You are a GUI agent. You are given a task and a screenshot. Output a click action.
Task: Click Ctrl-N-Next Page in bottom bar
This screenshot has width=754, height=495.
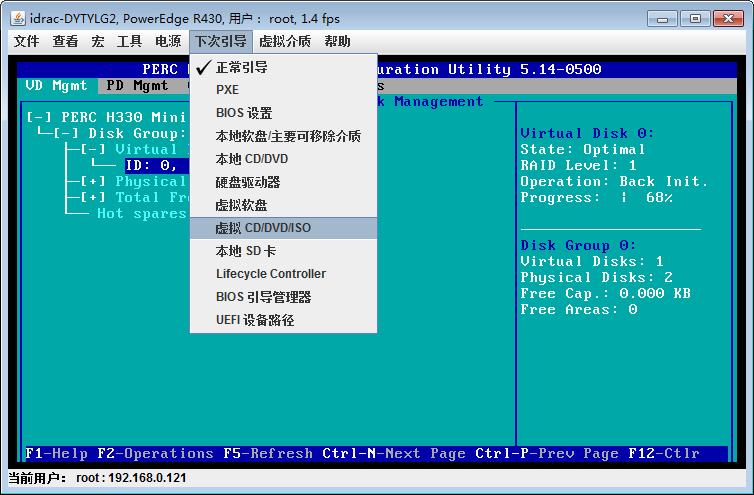[394, 454]
